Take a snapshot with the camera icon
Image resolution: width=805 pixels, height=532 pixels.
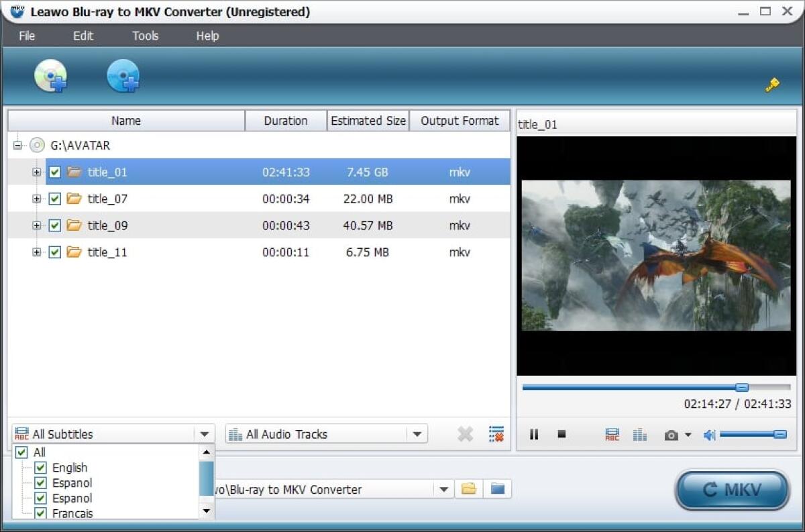(671, 434)
